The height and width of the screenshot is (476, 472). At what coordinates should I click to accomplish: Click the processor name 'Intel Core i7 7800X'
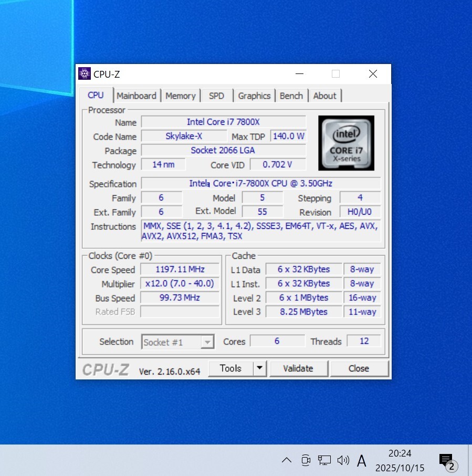click(x=223, y=122)
